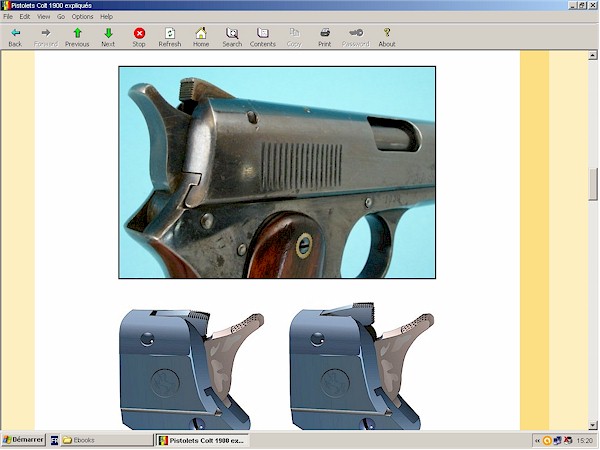Click the orange circular system tray icon
Screen dimensions: 600x450
(548, 441)
